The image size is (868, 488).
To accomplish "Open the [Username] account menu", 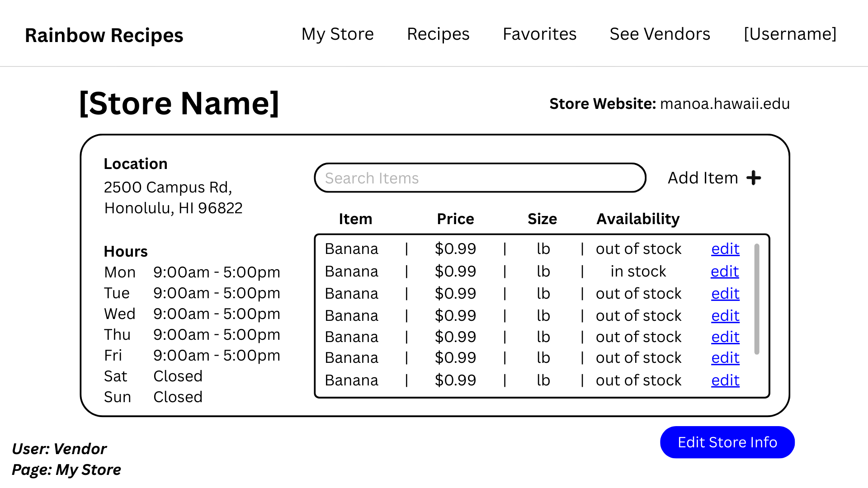I will click(x=790, y=34).
